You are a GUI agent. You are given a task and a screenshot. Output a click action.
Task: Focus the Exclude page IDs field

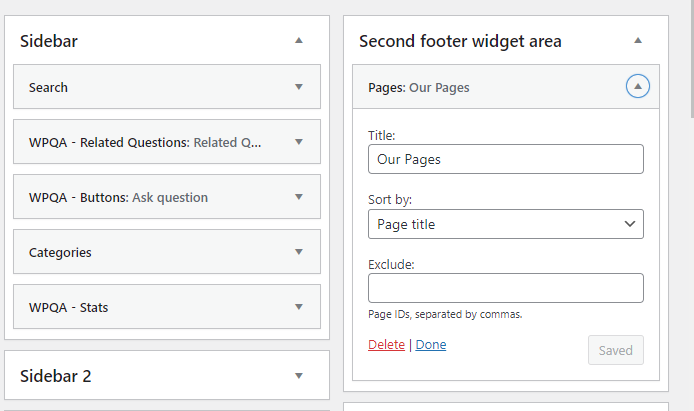[x=505, y=288]
